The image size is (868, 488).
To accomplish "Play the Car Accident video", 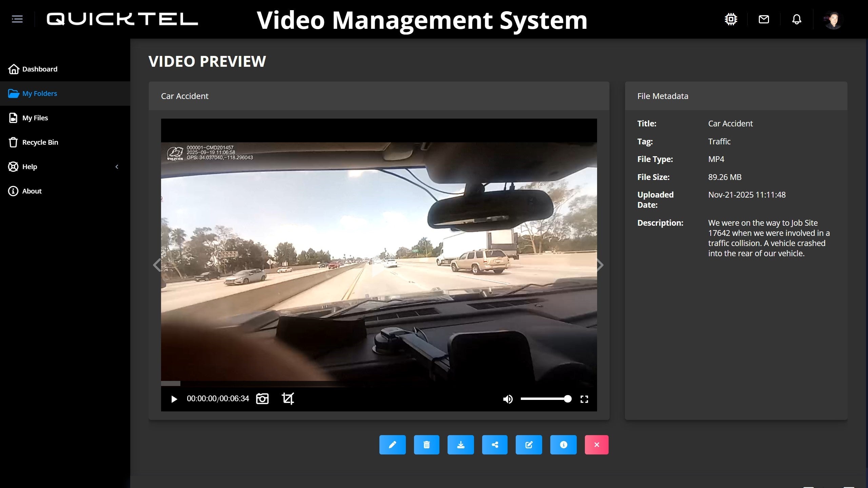I will tap(174, 399).
